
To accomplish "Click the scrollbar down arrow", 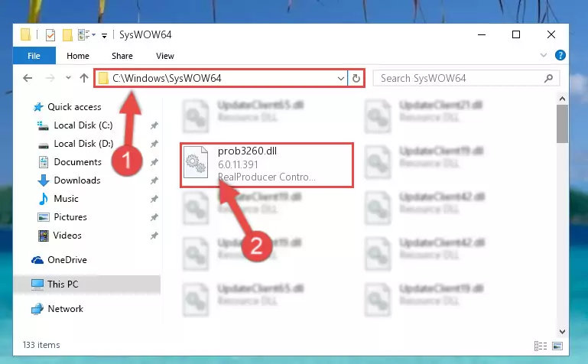I will pos(562,331).
